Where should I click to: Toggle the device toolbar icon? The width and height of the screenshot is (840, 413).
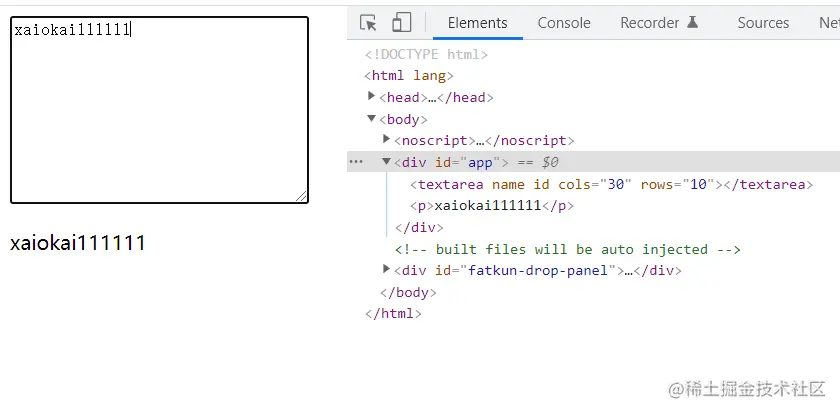pyautogui.click(x=401, y=22)
